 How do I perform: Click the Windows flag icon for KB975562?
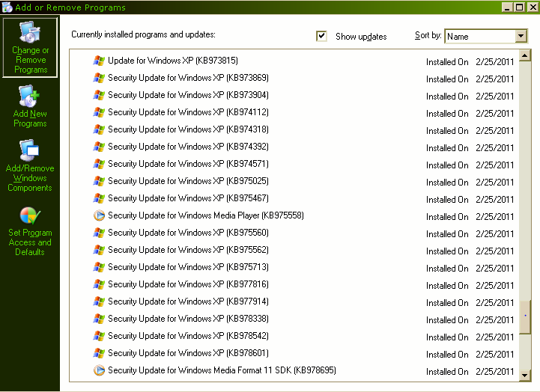pos(99,250)
